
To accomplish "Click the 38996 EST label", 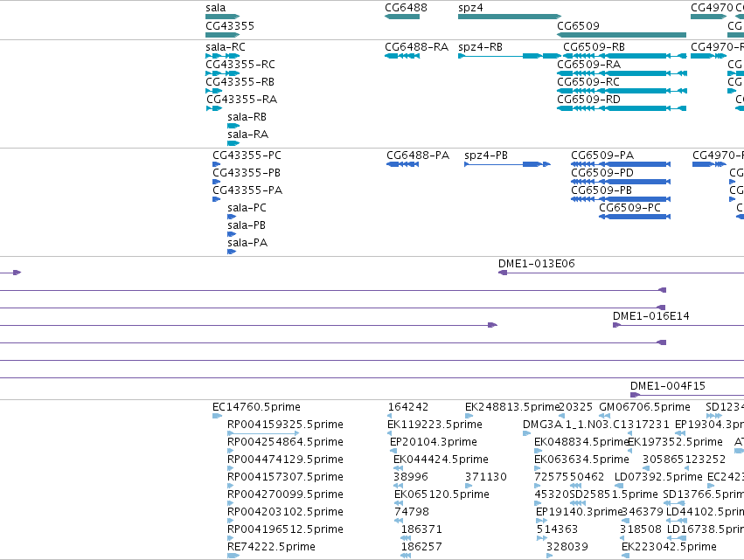I will click(x=411, y=476).
